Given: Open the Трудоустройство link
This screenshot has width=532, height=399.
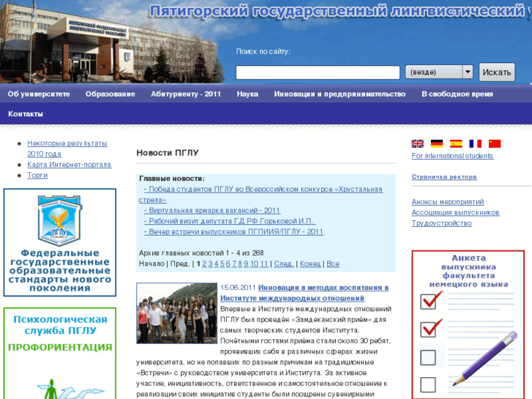Looking at the screenshot, I should (x=441, y=223).
